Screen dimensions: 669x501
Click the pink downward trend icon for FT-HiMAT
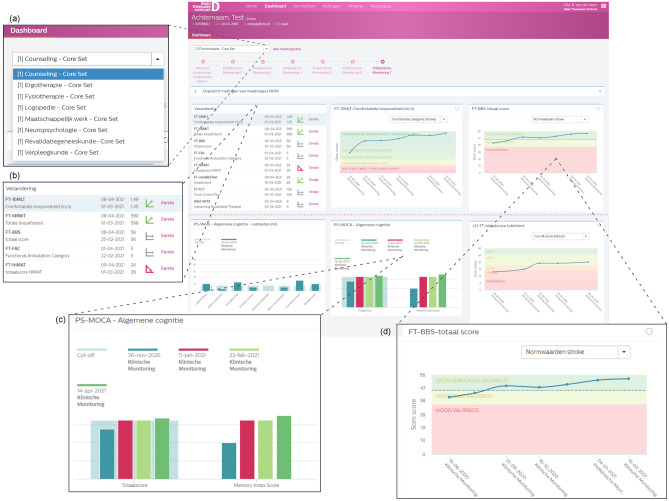(x=150, y=268)
